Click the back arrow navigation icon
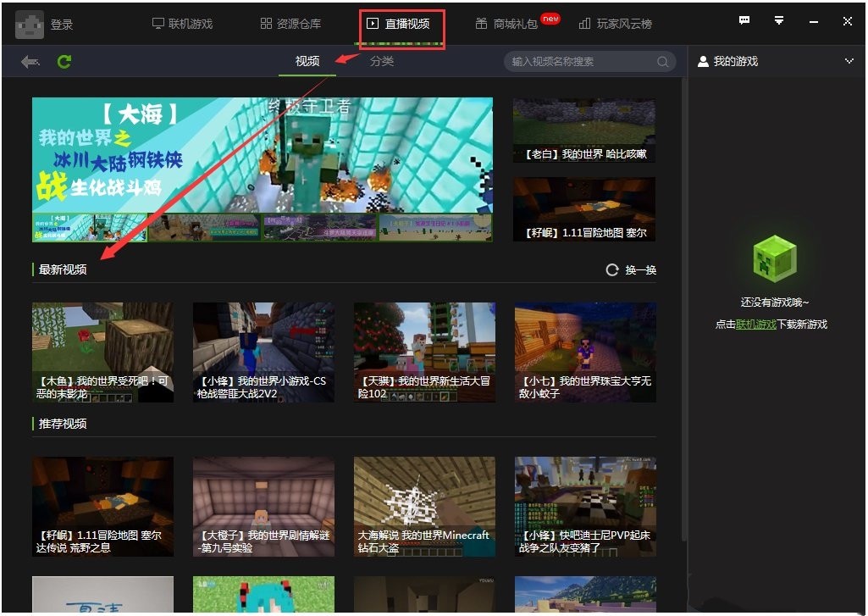This screenshot has width=868, height=616. [x=30, y=60]
